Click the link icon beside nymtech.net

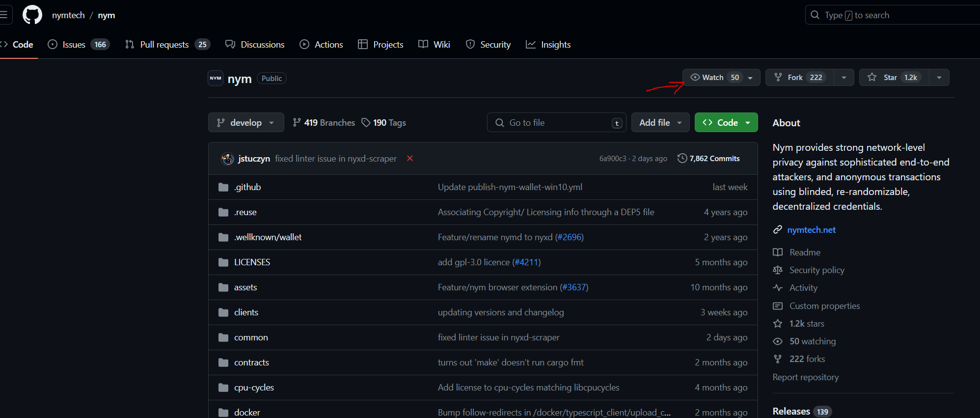tap(778, 229)
